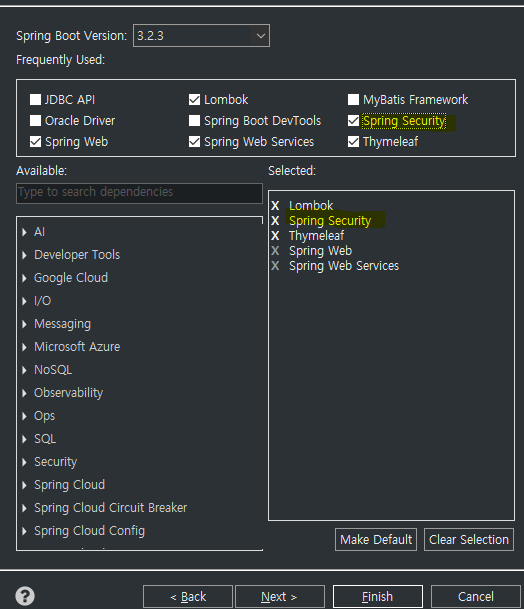Enable the JDBC API checkbox

click(35, 99)
